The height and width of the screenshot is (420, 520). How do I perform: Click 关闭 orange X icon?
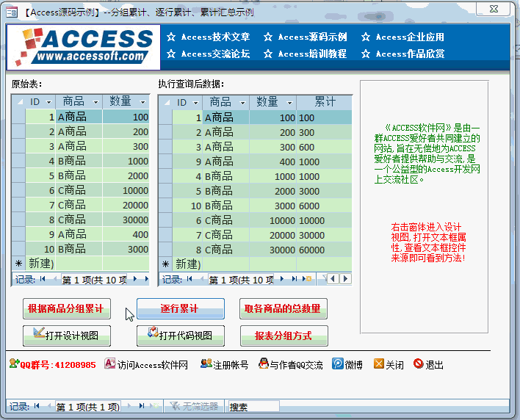[379, 364]
